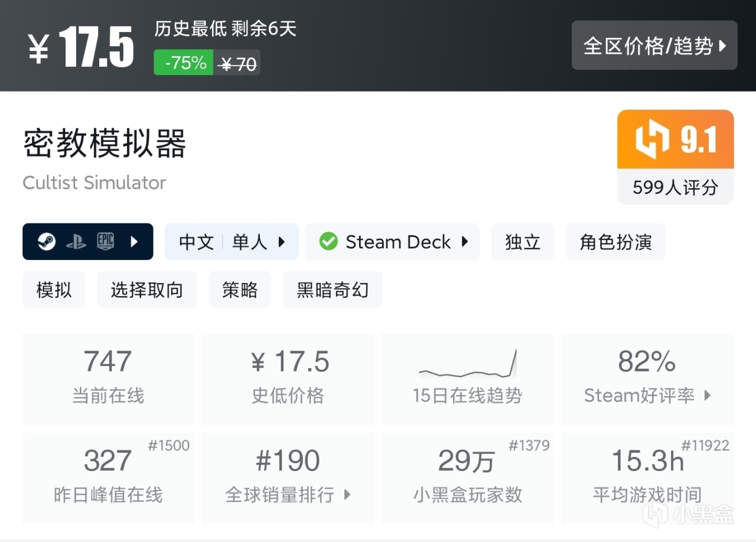756x542 pixels.
Task: Toggle the 独立 genre tag
Action: tap(523, 241)
